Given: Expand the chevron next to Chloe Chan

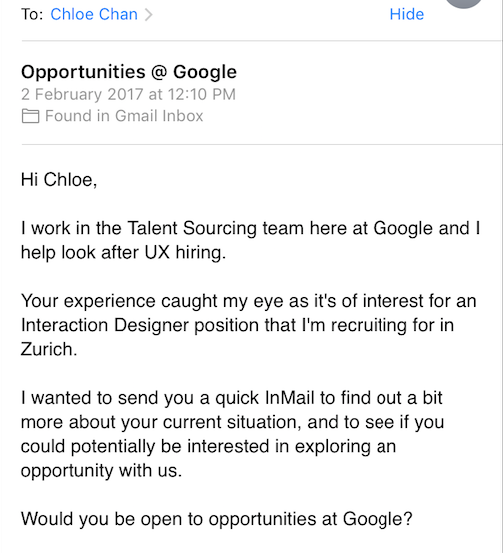Looking at the screenshot, I should tap(149, 15).
